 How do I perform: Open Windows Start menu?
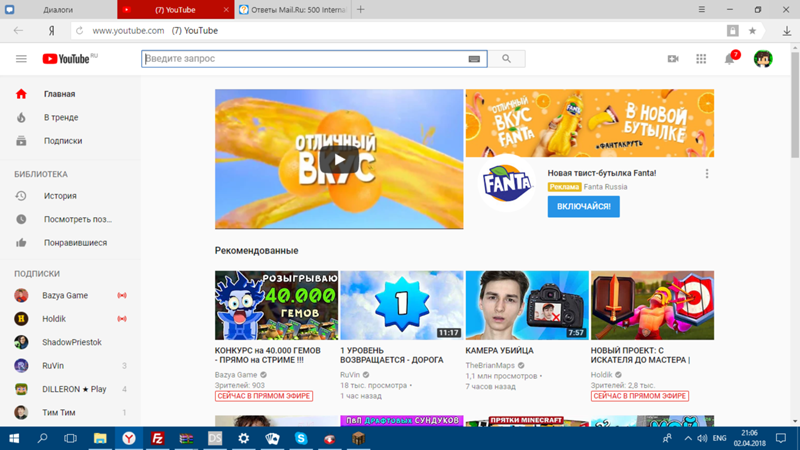(x=14, y=439)
